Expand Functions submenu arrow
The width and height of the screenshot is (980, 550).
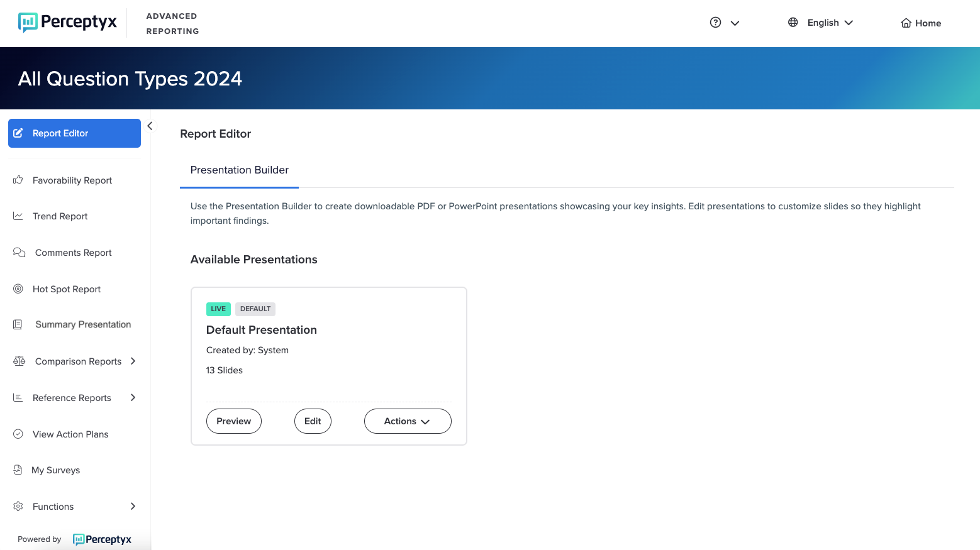pos(133,506)
